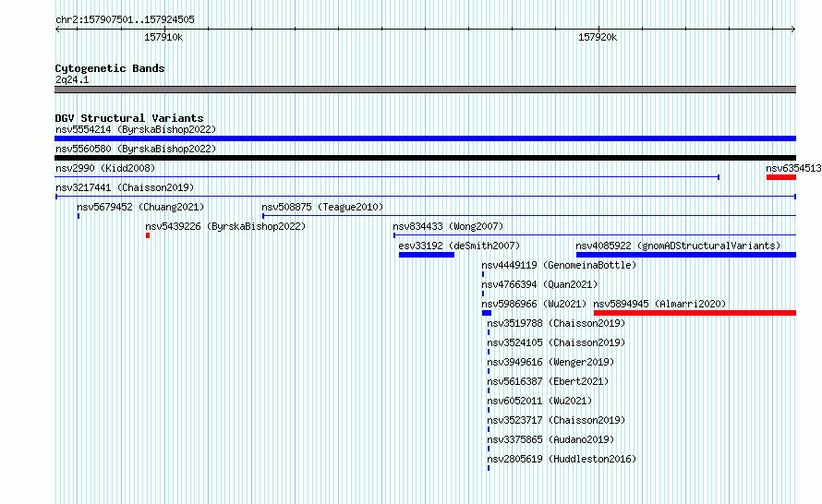Screen dimensions: 822x504
Task: Click nsv5986966 (Wu2021) label
Action: coord(534,304)
